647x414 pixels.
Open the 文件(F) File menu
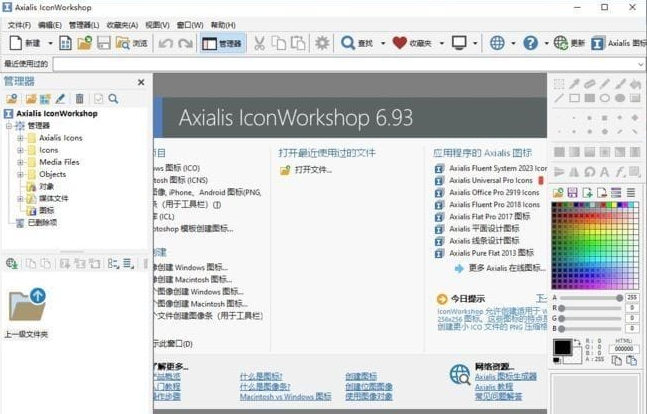19,25
